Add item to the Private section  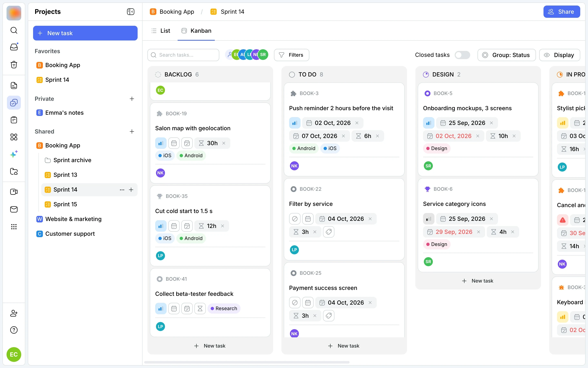coord(132,99)
